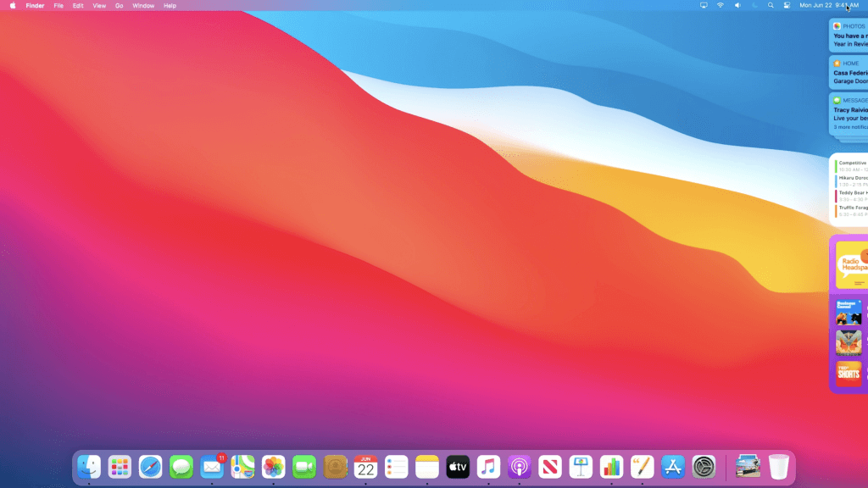The height and width of the screenshot is (488, 868).
Task: Launch Safari from the Dock
Action: click(x=151, y=467)
